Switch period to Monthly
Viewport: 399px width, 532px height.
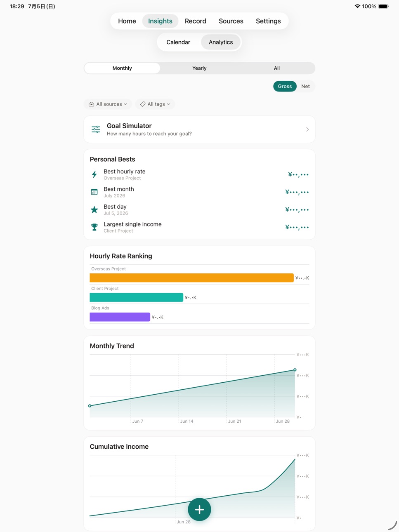[x=122, y=68]
